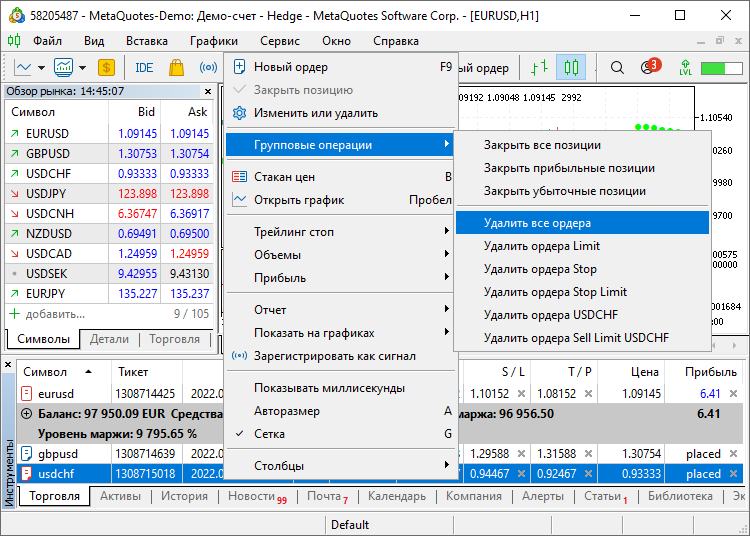
Task: Click the LVL upgrade icon
Action: coord(685,68)
